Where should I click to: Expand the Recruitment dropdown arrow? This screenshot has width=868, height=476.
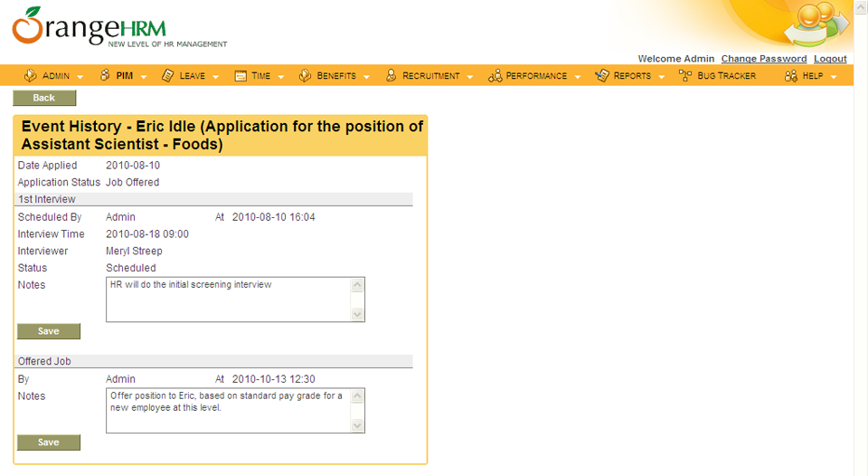(x=469, y=77)
